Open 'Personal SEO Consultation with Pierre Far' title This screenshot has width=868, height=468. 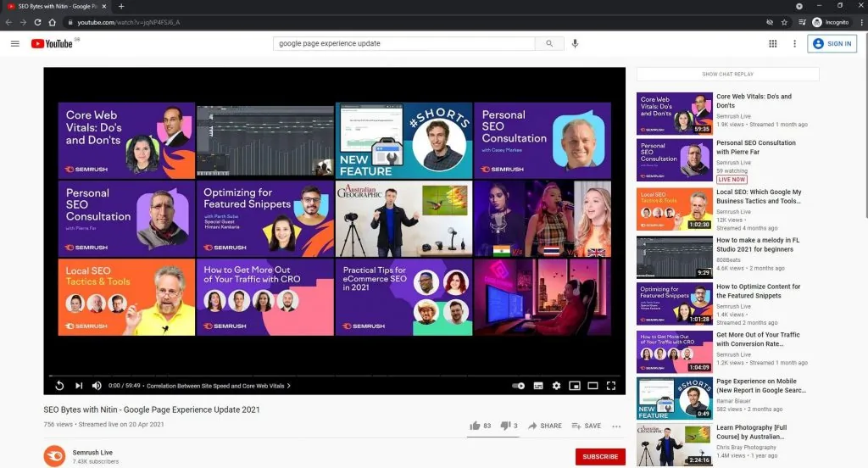coord(755,148)
